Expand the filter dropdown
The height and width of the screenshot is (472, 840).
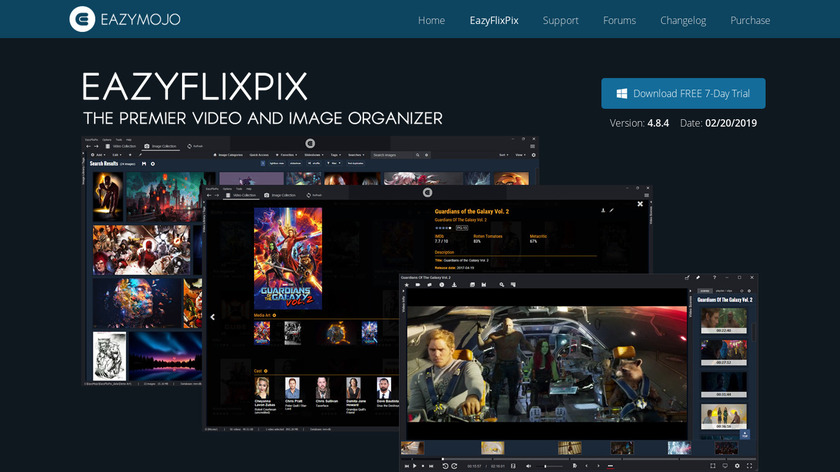pyautogui.click(x=334, y=163)
